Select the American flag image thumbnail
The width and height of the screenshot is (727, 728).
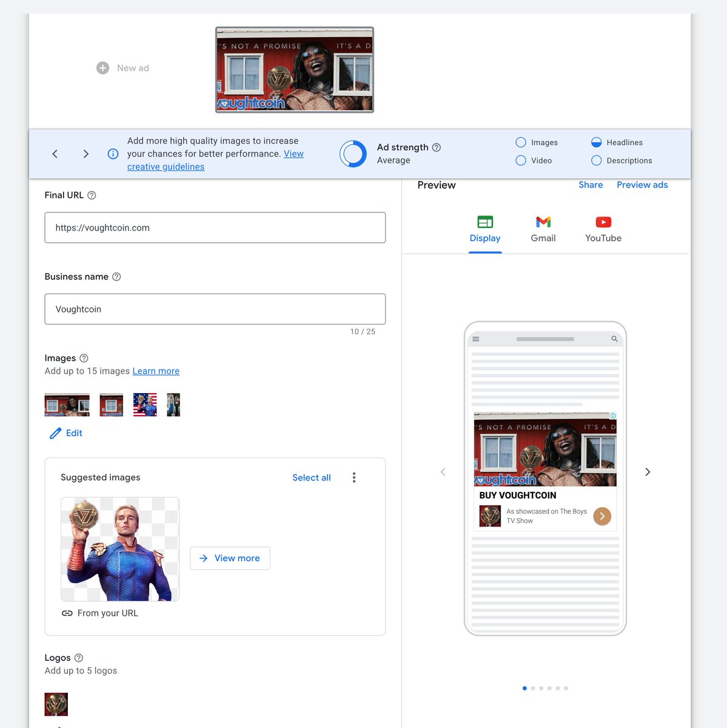tap(145, 405)
